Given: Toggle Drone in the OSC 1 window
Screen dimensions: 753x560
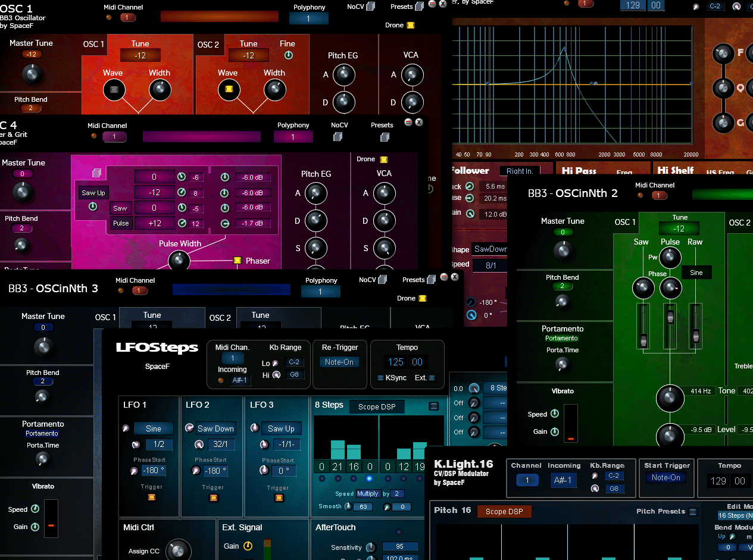Looking at the screenshot, I should [410, 25].
